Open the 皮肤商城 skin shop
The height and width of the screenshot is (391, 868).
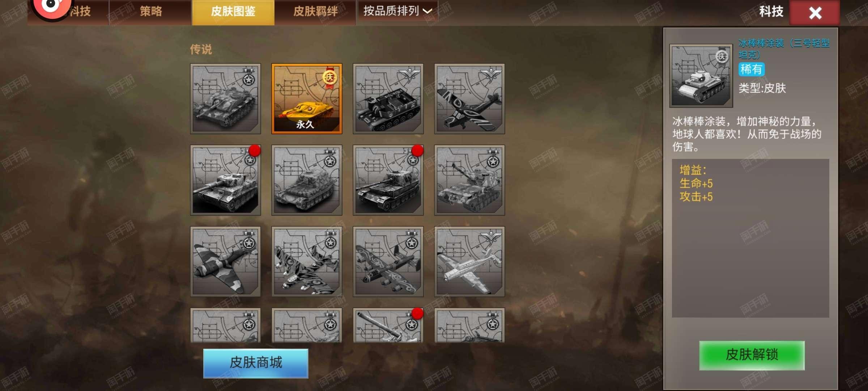click(x=256, y=363)
